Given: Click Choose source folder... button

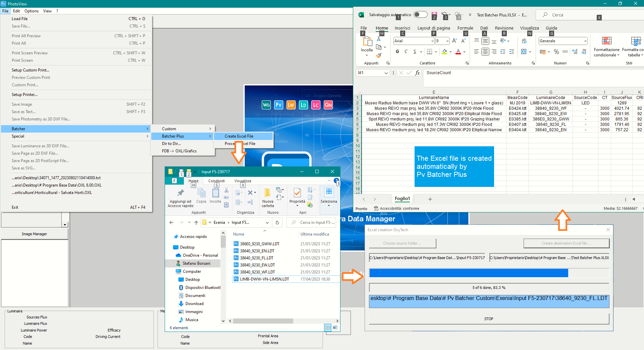Looking at the screenshot, I should [402, 243].
